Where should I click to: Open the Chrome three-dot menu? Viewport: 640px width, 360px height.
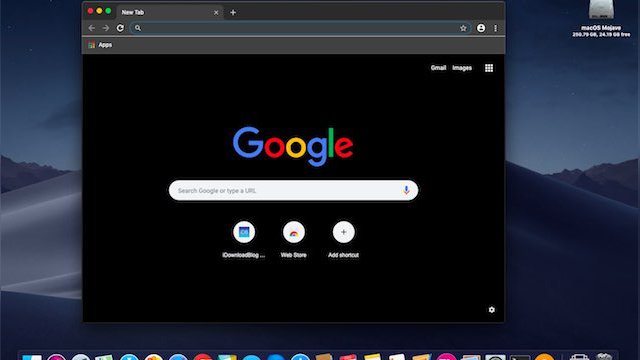pos(496,28)
